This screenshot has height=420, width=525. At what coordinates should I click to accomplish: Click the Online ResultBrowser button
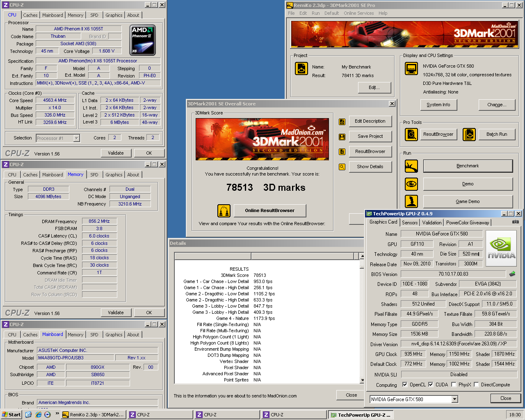pyautogui.click(x=270, y=211)
